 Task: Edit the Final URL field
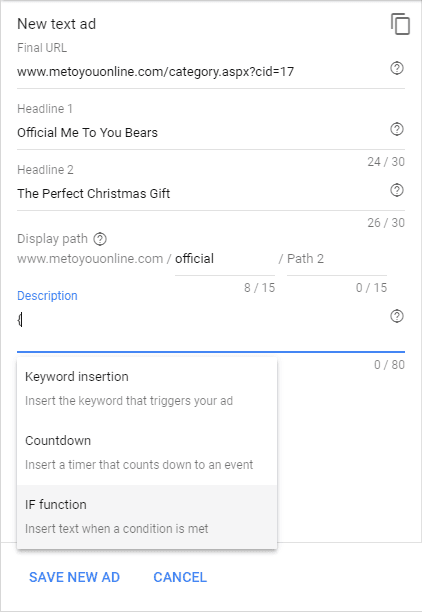tap(201, 72)
